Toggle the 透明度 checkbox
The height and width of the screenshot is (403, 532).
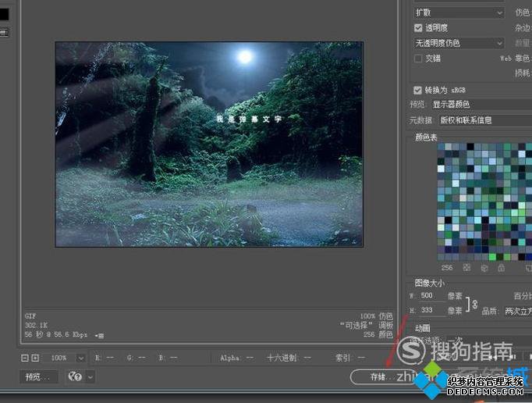tap(418, 28)
